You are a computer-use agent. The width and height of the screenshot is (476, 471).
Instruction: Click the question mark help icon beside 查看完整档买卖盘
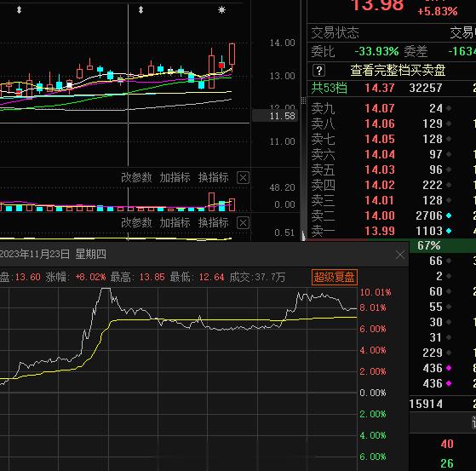pyautogui.click(x=318, y=71)
